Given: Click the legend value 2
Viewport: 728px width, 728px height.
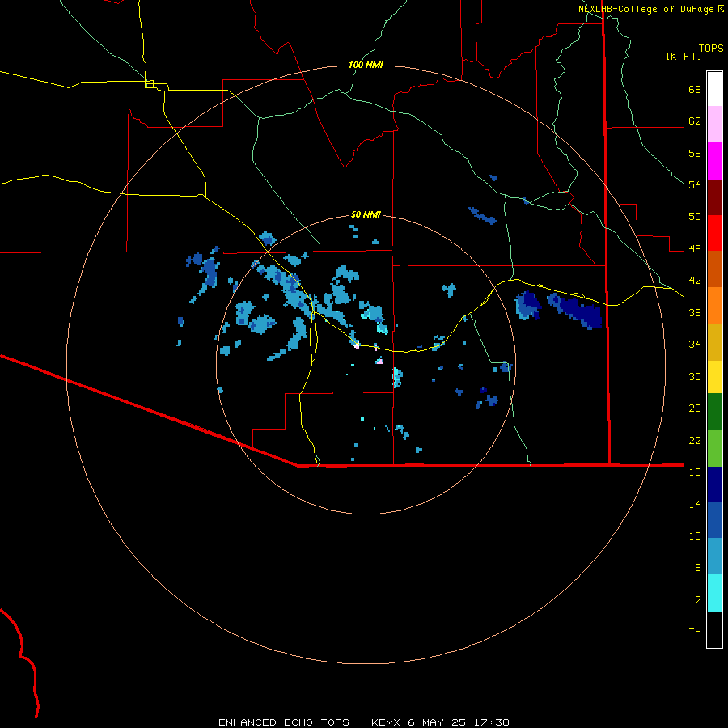Looking at the screenshot, I should (x=698, y=600).
